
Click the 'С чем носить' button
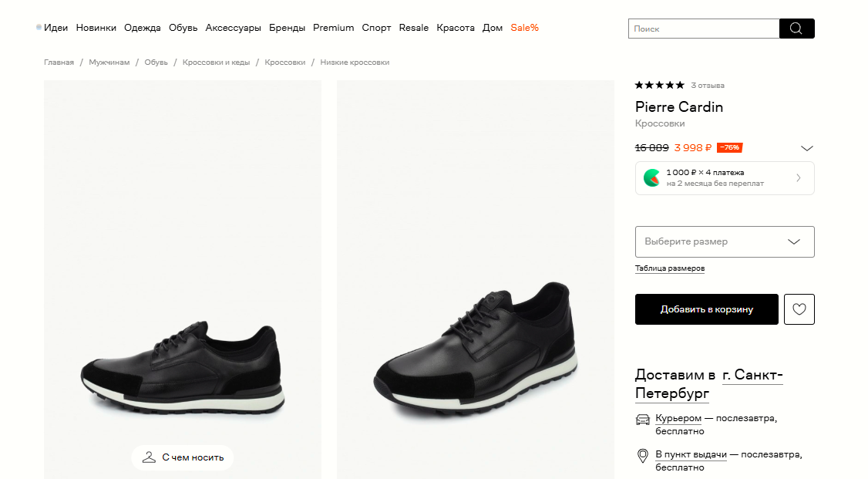[182, 457]
